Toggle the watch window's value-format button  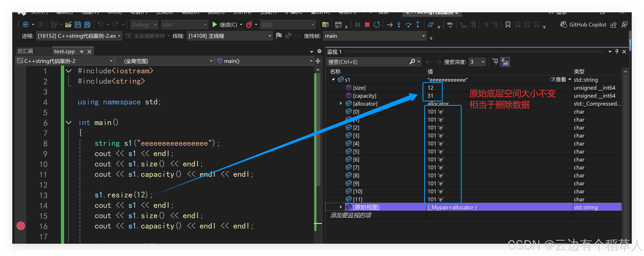pyautogui.click(x=505, y=62)
